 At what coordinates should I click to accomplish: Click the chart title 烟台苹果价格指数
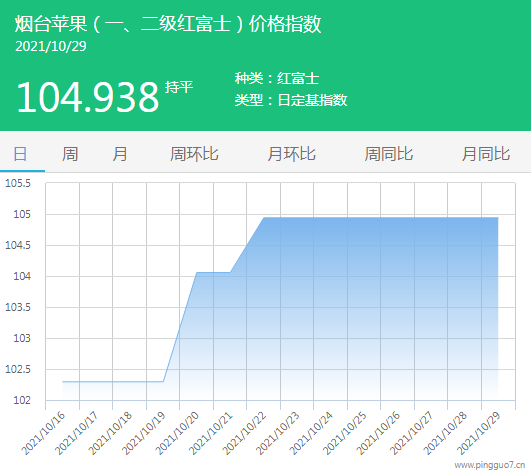click(168, 24)
